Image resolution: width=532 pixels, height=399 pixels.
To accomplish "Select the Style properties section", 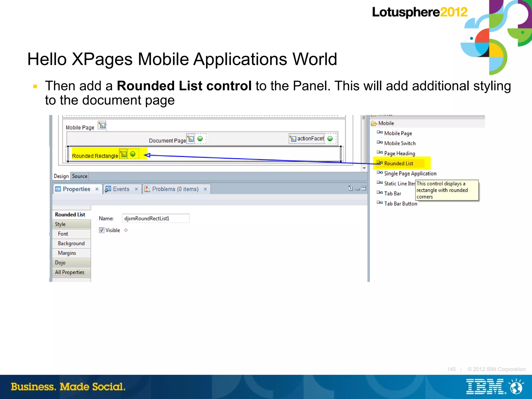I will coord(71,224).
